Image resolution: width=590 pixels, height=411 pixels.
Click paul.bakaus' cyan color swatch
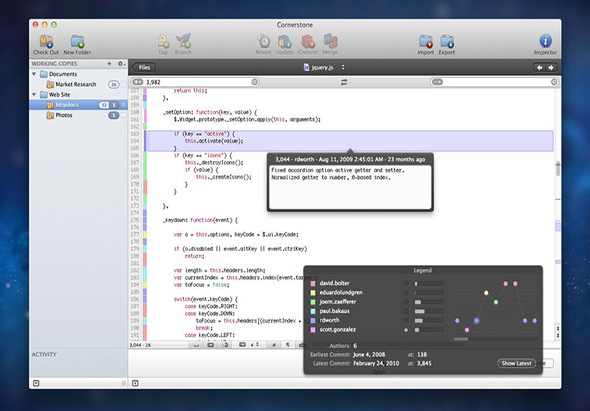(x=313, y=311)
